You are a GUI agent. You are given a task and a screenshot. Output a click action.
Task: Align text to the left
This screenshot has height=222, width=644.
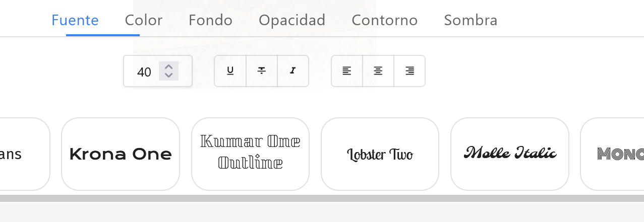(x=347, y=71)
